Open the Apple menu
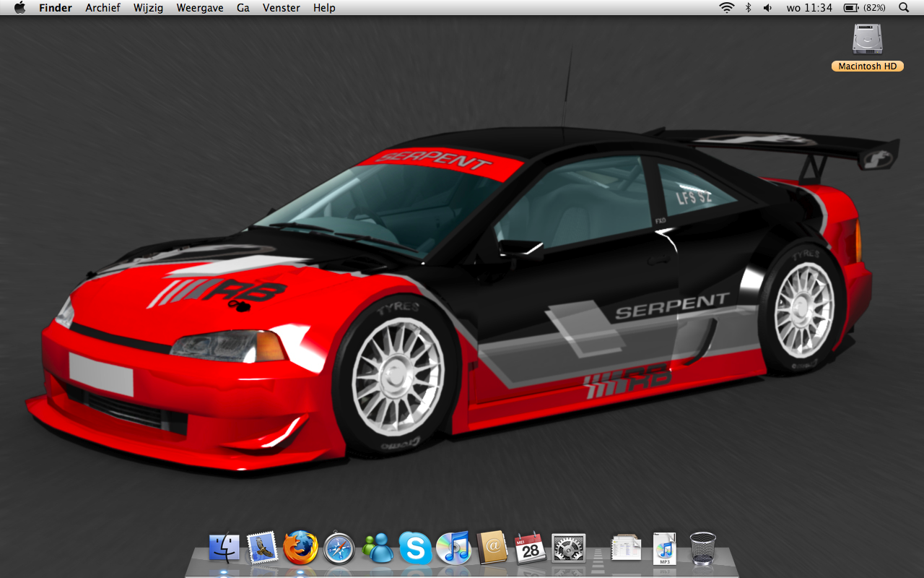The height and width of the screenshot is (578, 924). tap(19, 7)
